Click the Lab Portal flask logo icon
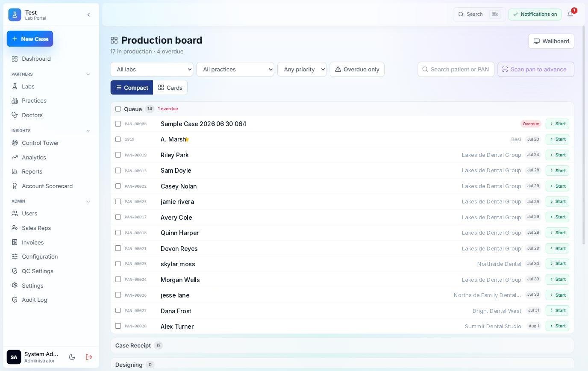Image resolution: width=588 pixels, height=371 pixels. pyautogui.click(x=15, y=15)
